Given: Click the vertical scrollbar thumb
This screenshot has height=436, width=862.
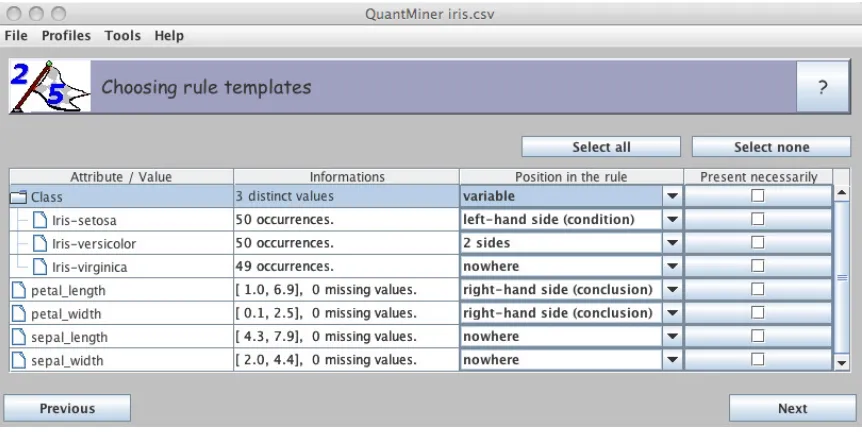Looking at the screenshot, I should [x=842, y=278].
